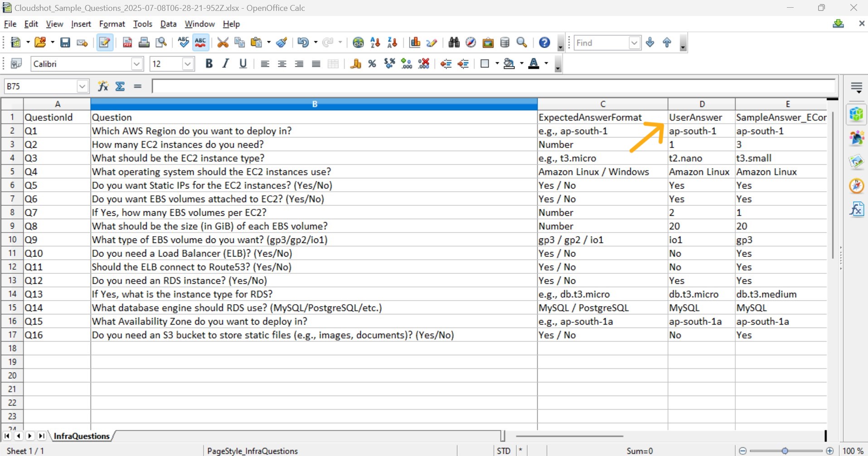Toggle Center Horizontally alignment
This screenshot has width=868, height=456.
coord(282,64)
